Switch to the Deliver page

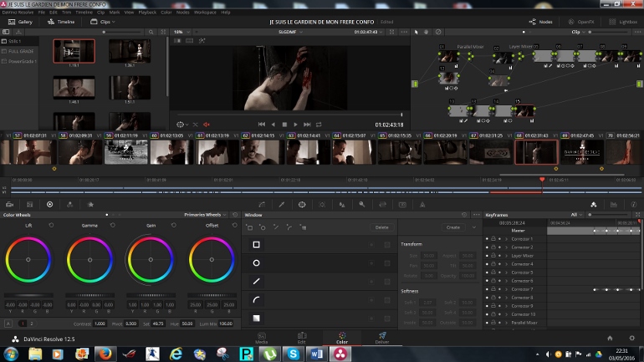click(382, 339)
